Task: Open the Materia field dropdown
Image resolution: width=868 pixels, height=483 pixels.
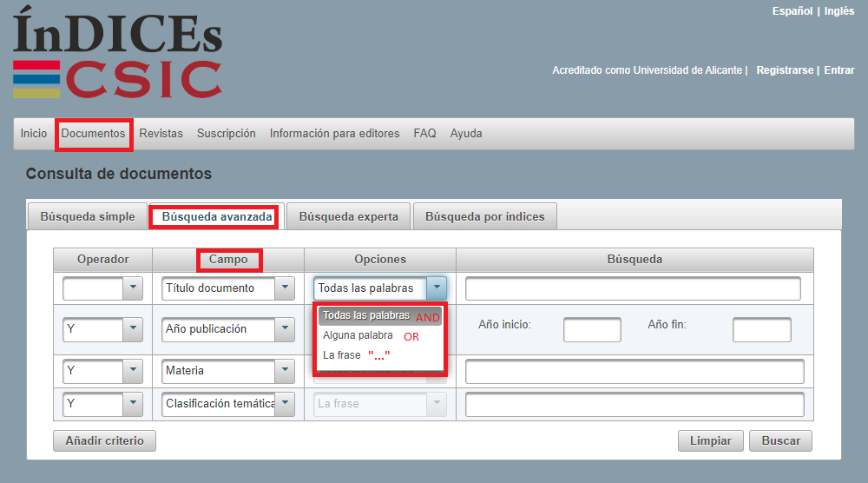Action: click(x=228, y=371)
